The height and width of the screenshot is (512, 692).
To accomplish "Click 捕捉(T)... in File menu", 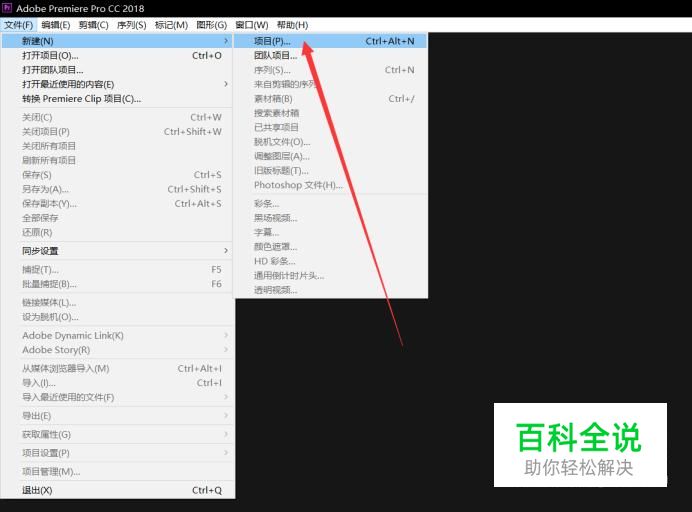I will tap(117, 270).
